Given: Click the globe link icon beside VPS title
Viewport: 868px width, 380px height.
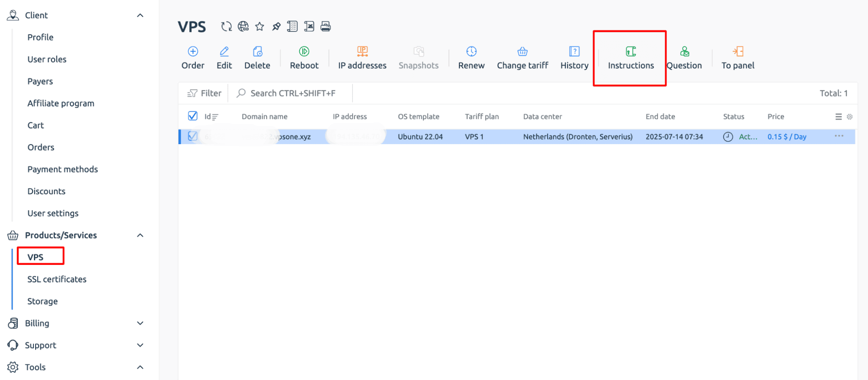Looking at the screenshot, I should click(x=243, y=26).
